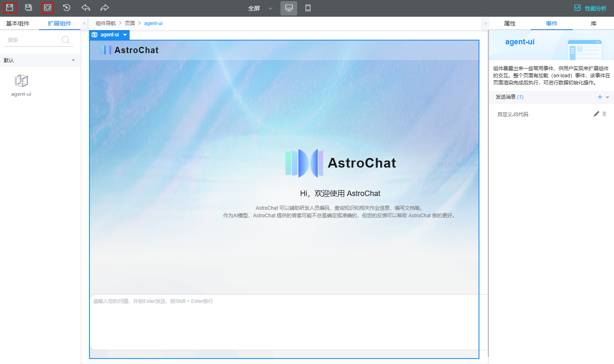
Task: Switch to the 基本组件 tab
Action: [18, 23]
